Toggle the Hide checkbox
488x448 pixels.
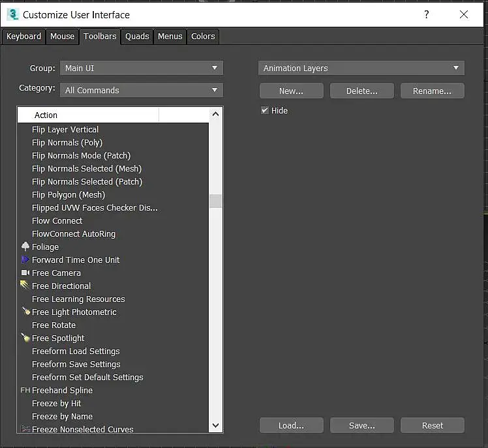pos(265,110)
